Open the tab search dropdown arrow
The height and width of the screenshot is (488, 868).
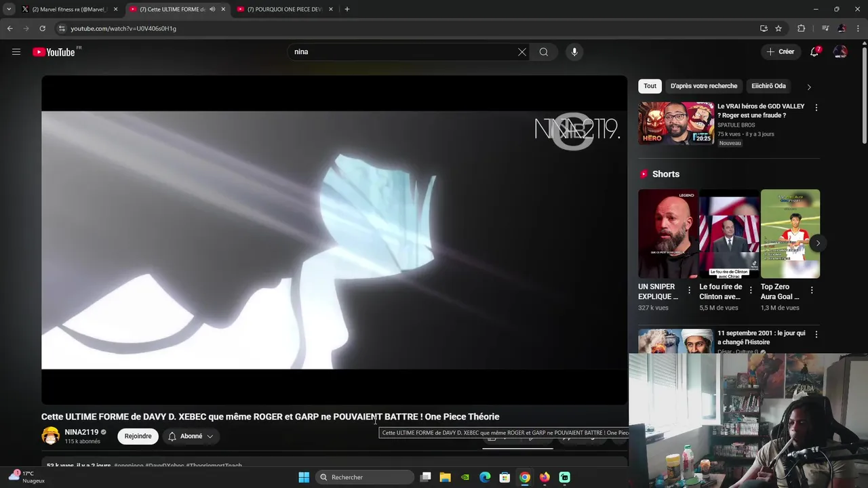coord(9,9)
